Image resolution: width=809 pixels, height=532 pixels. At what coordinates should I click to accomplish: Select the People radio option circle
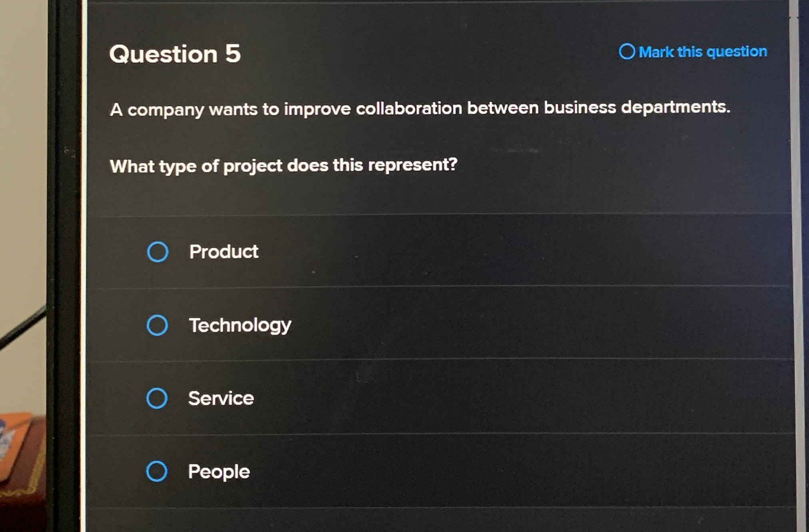pyautogui.click(x=157, y=471)
